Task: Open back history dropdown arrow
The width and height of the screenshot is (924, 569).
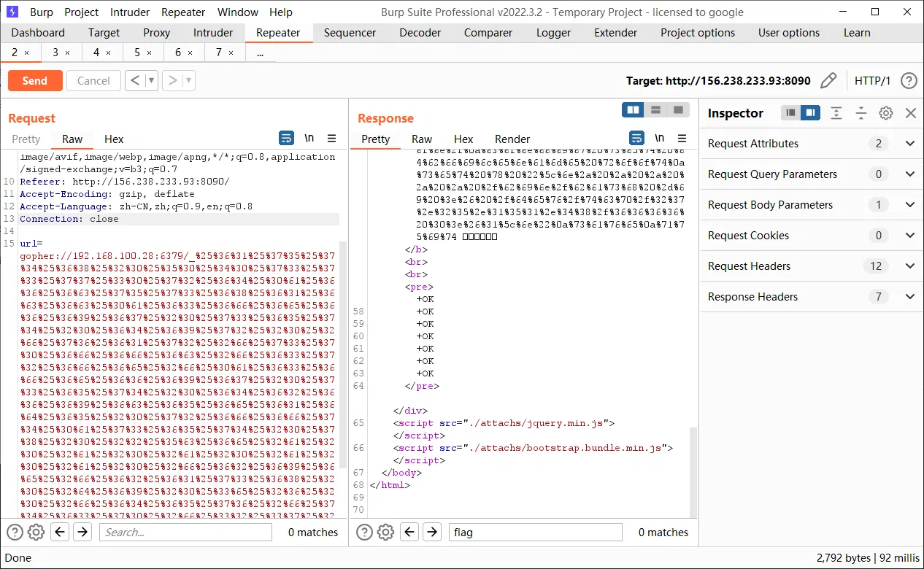Action: tap(152, 80)
